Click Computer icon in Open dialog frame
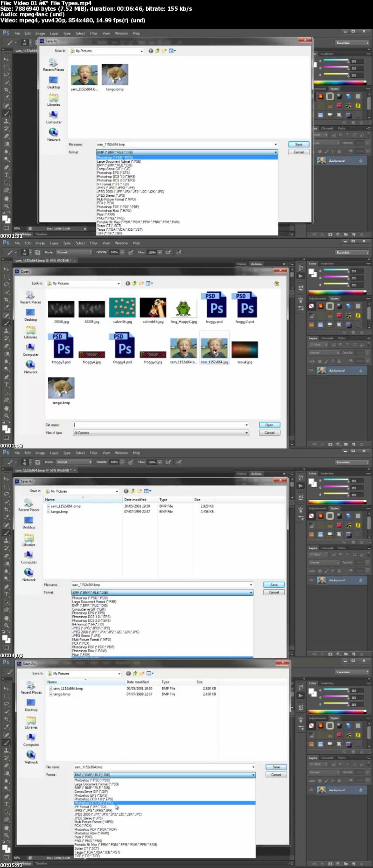The width and height of the screenshot is (373, 868). point(30,347)
